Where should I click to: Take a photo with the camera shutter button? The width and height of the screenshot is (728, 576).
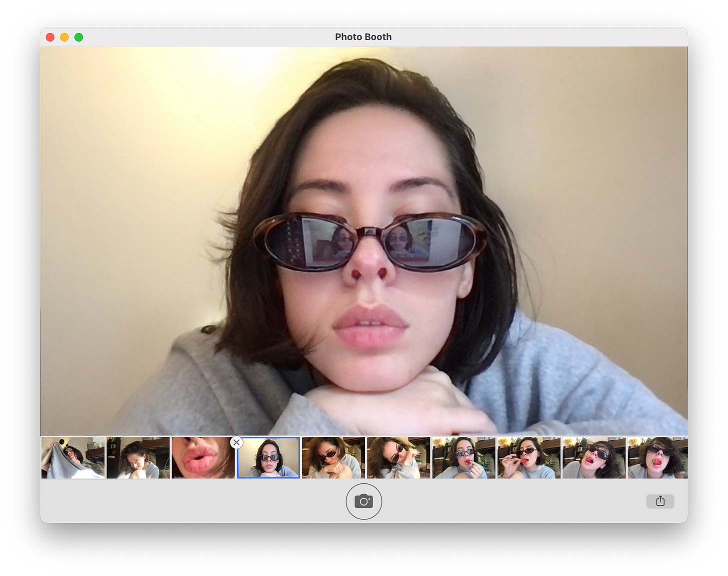click(363, 501)
